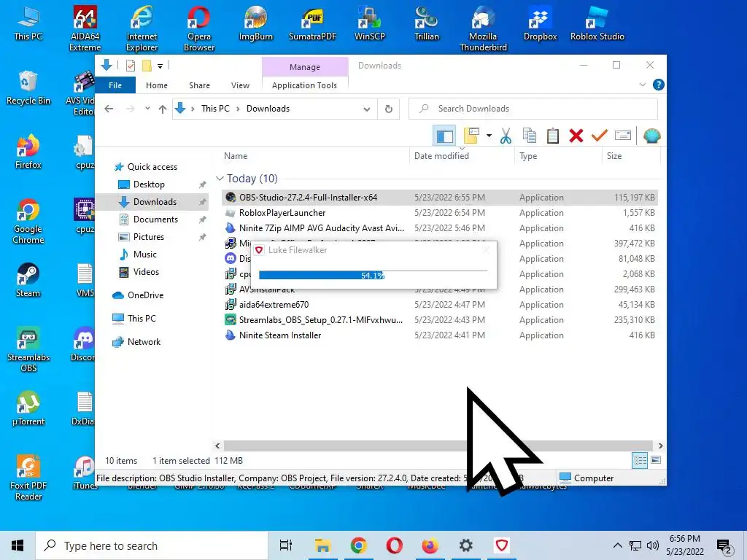Select Pictures in navigation pane
The image size is (747, 560).
148,237
